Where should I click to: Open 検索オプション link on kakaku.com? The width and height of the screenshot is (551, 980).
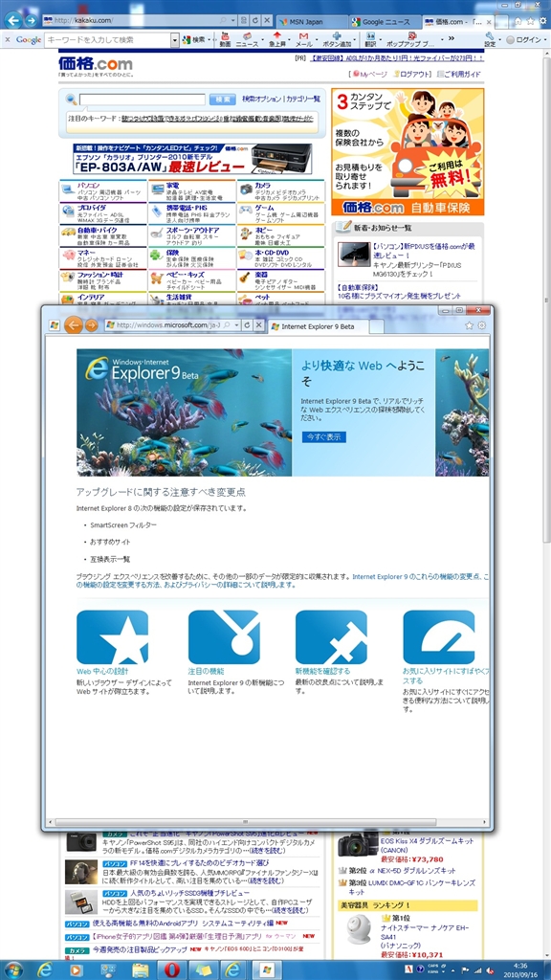pyautogui.click(x=262, y=99)
